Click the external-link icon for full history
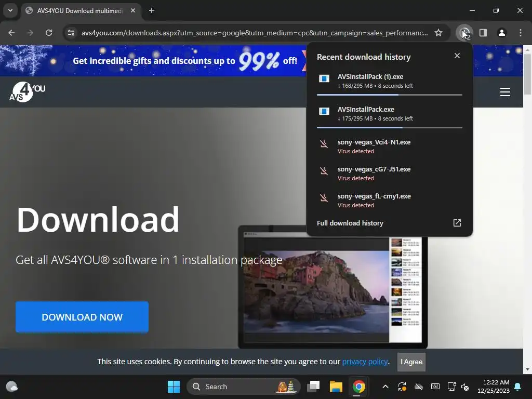532x399 pixels. 457,223
